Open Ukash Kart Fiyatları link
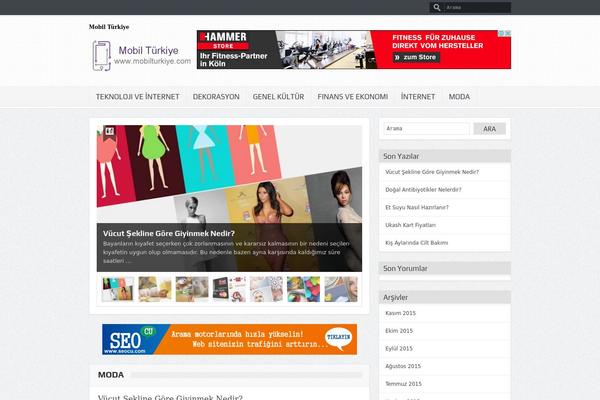Screen dimensions: 600x400 click(x=410, y=225)
